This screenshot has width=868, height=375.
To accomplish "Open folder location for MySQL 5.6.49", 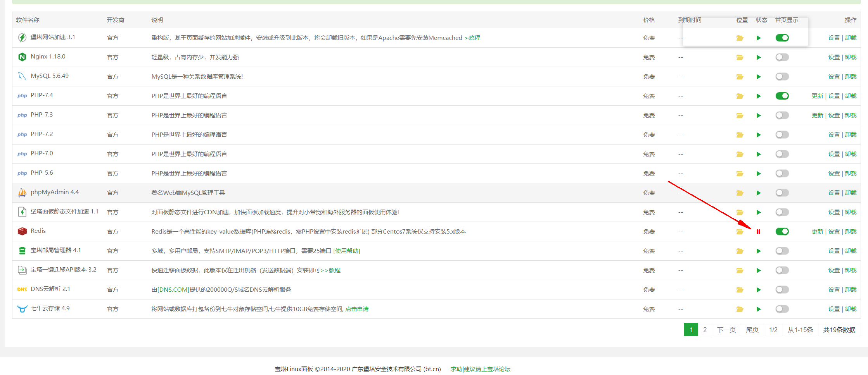I will (x=740, y=77).
